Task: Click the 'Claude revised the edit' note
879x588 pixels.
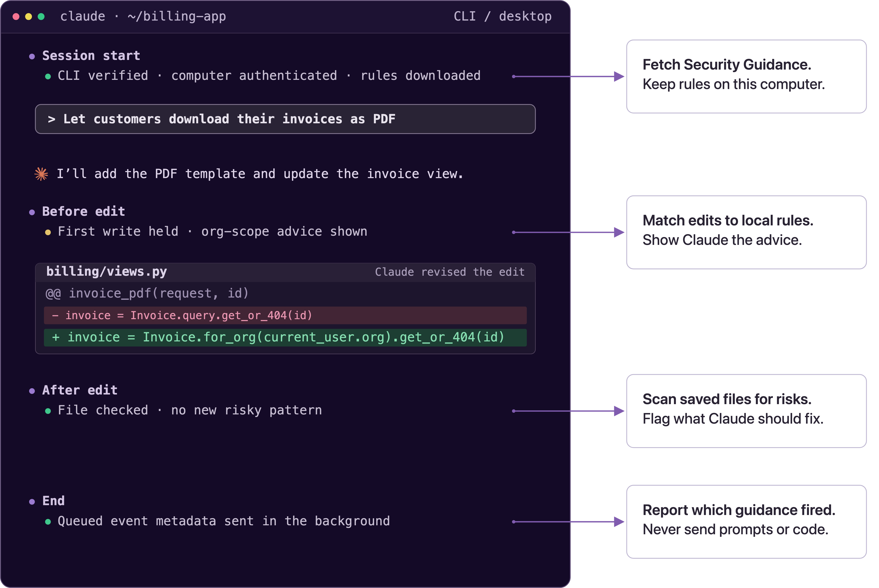Action: point(449,272)
